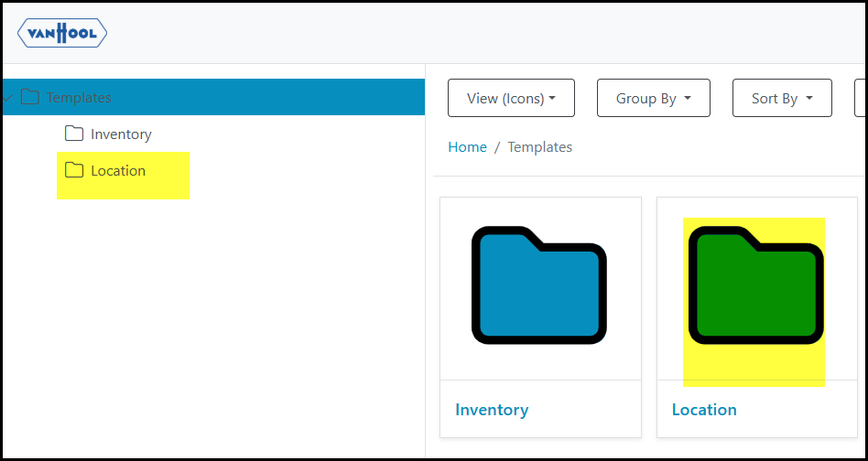
Task: Select Location label in the folder tree
Action: (x=118, y=171)
